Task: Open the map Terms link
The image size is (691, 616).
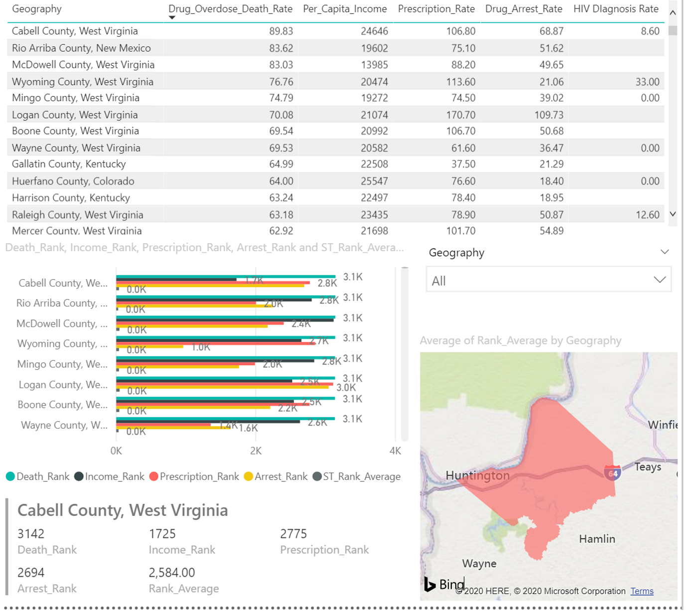Action: click(x=642, y=591)
